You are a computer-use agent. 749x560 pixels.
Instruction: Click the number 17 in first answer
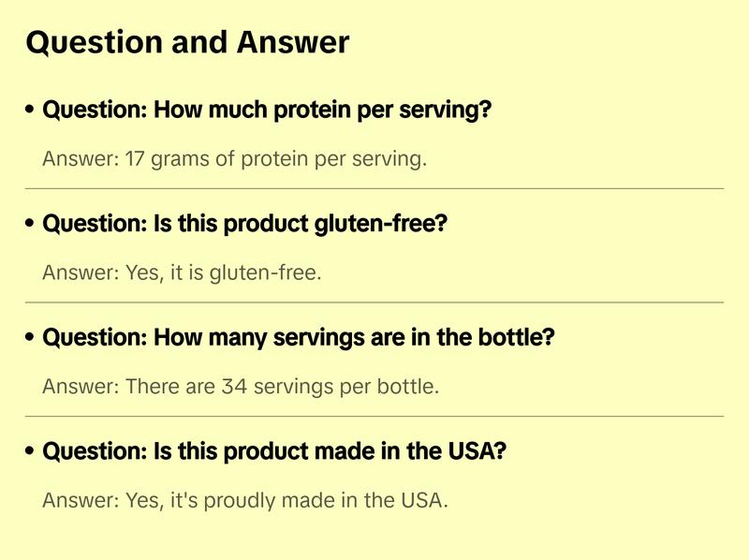pos(135,159)
